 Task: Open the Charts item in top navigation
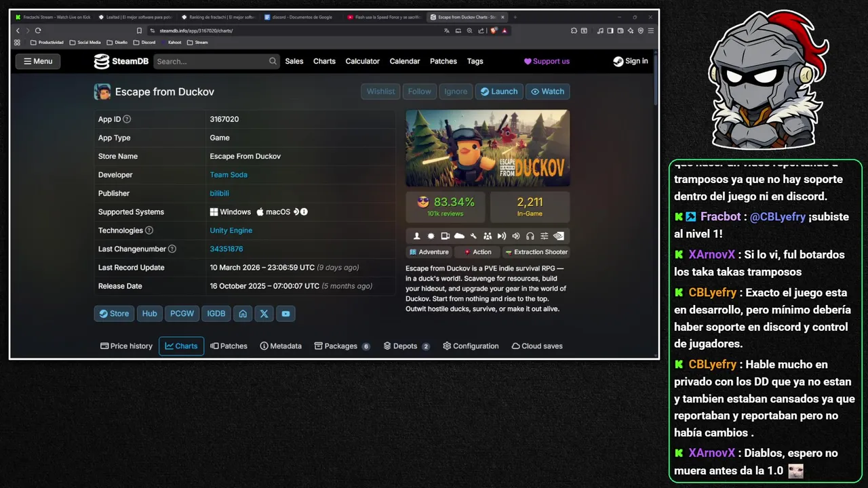coord(324,61)
